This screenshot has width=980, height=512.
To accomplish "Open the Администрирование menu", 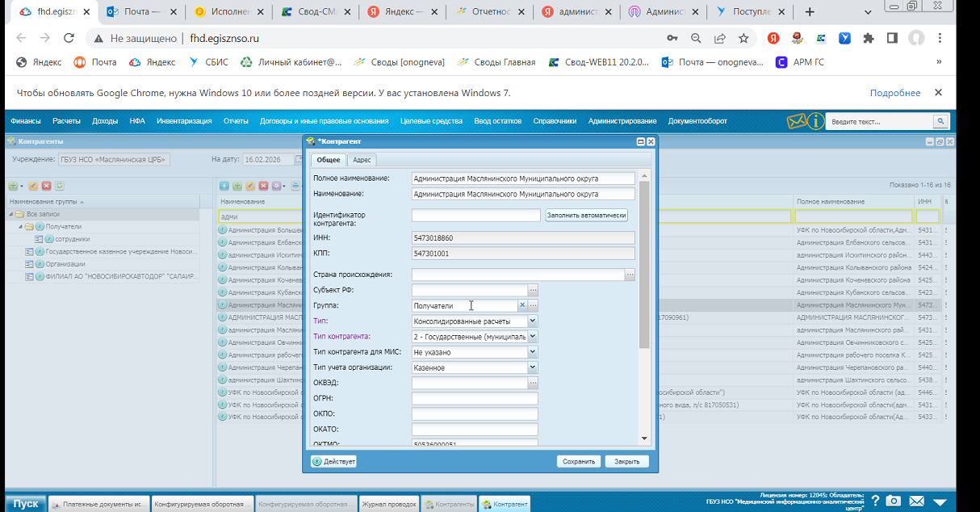I will tap(622, 121).
